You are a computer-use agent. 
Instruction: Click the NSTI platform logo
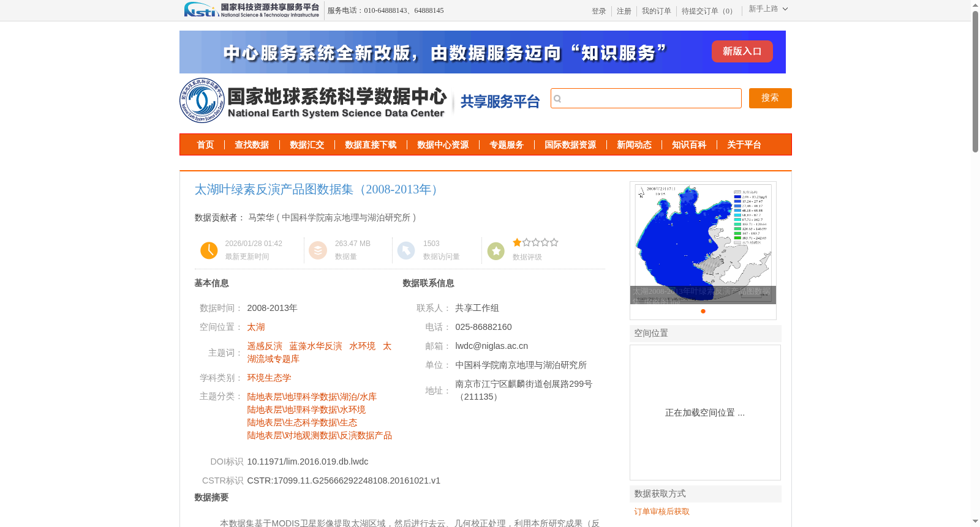point(252,10)
